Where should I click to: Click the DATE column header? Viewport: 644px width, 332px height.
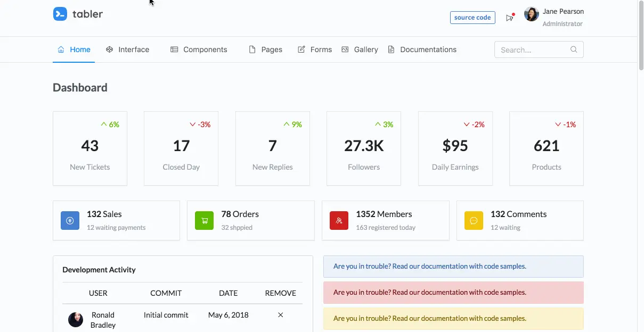[228, 293]
